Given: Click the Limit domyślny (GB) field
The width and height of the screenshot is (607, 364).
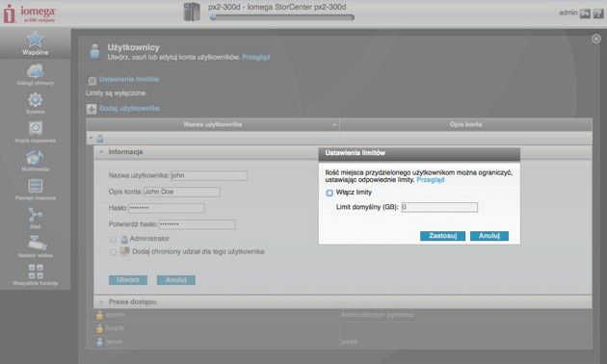Looking at the screenshot, I should [x=439, y=207].
